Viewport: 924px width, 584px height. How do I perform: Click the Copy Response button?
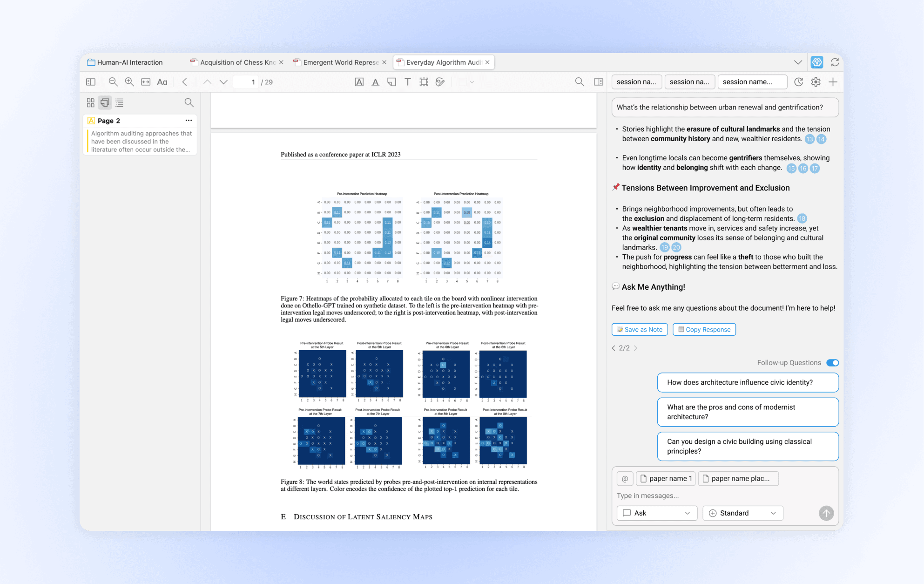point(704,329)
